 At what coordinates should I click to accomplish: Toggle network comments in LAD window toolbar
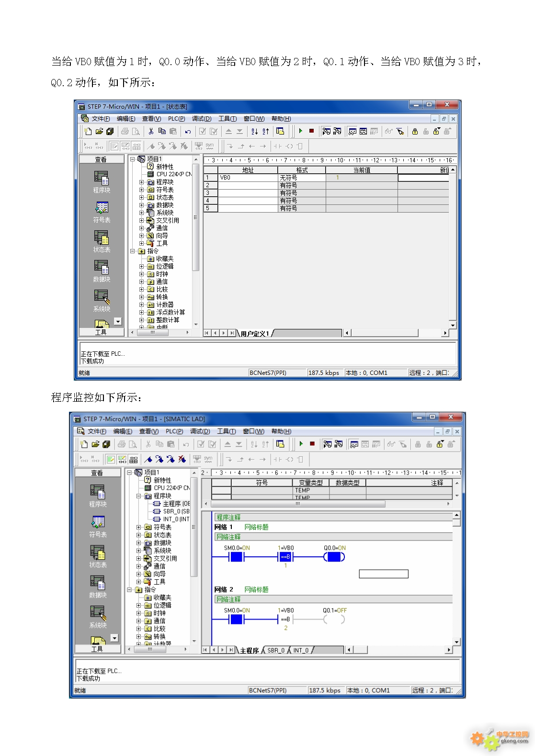(122, 459)
